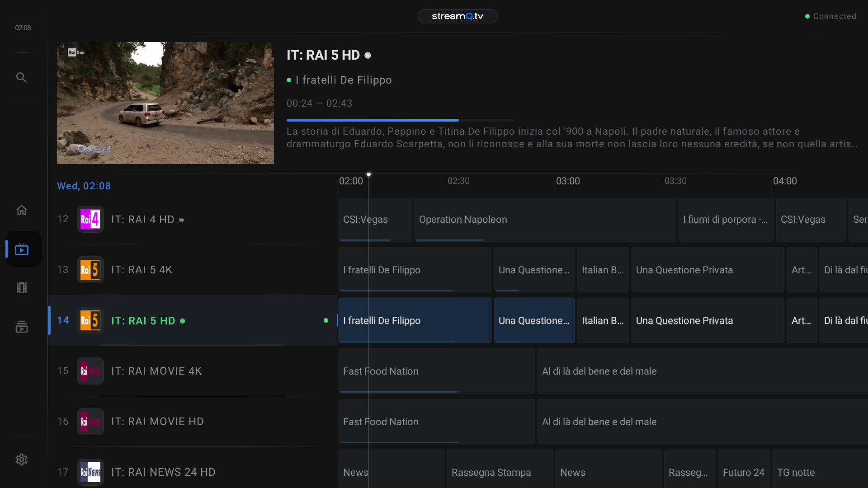Select channel IT: RAI MOVIE HD
Image resolution: width=868 pixels, height=488 pixels.
coord(193,422)
